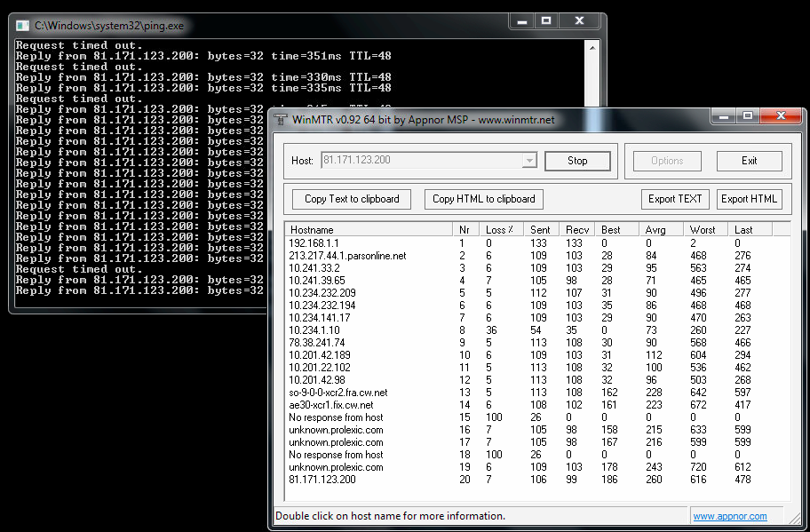Exit WinMTR using the Exit button

coord(749,161)
